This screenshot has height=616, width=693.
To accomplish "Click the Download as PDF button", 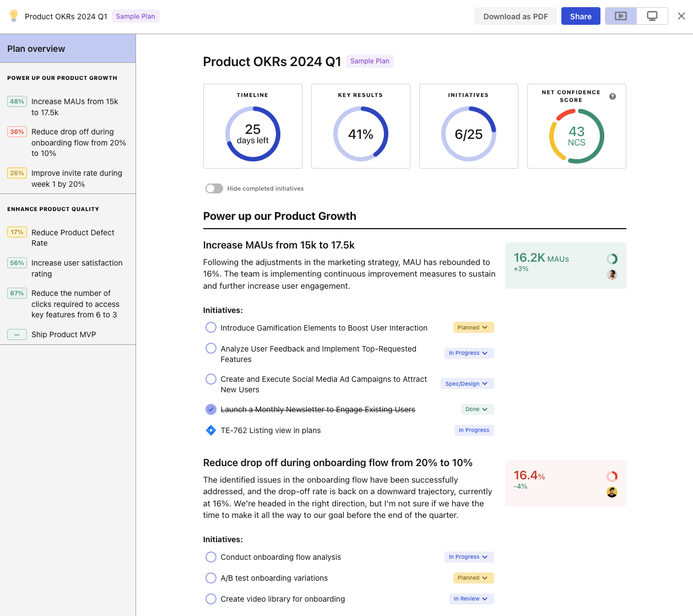I will point(515,16).
